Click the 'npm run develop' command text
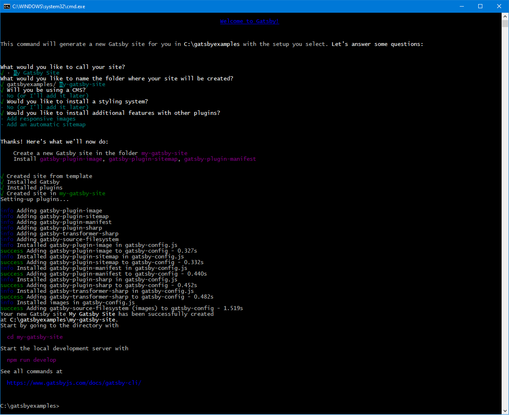Screen dimensions: 509x420 click(32, 360)
